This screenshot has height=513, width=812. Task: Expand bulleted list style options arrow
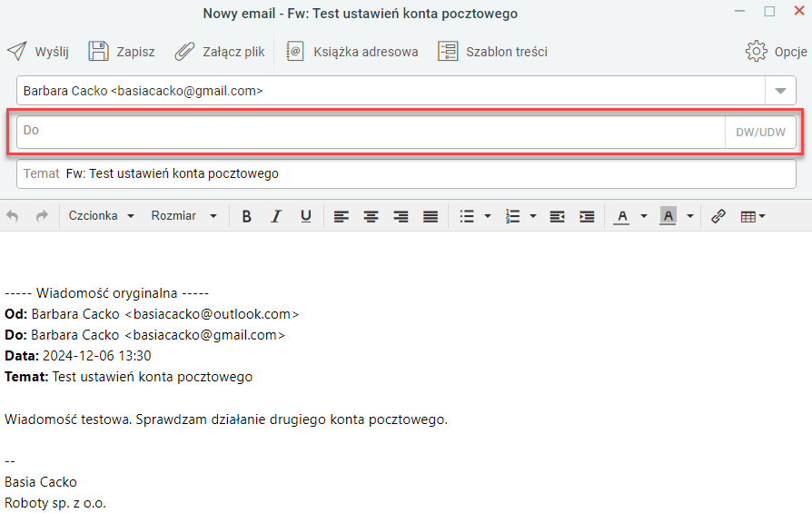[x=488, y=216]
